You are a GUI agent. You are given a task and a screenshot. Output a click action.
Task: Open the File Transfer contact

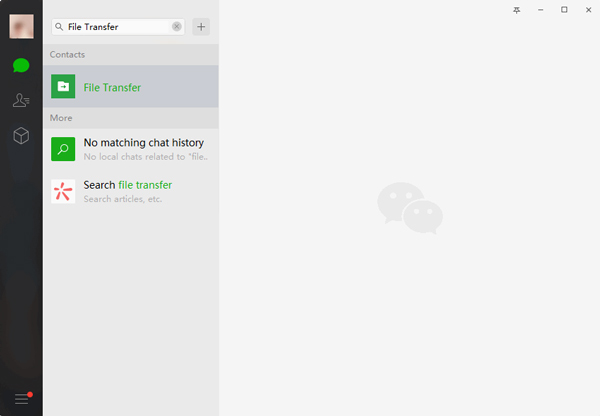[131, 86]
